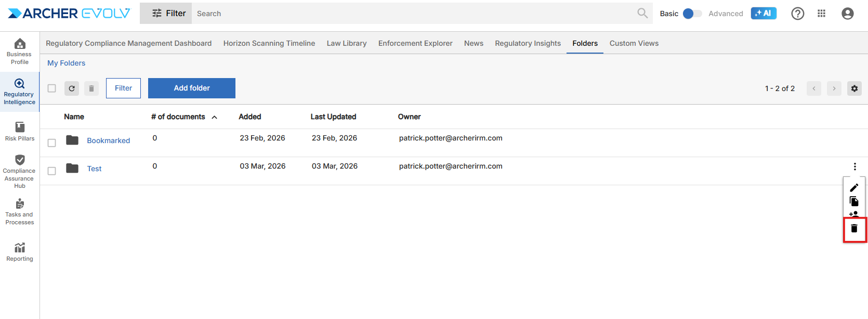
Task: Open the Enforcement Explorer tab
Action: [x=415, y=43]
